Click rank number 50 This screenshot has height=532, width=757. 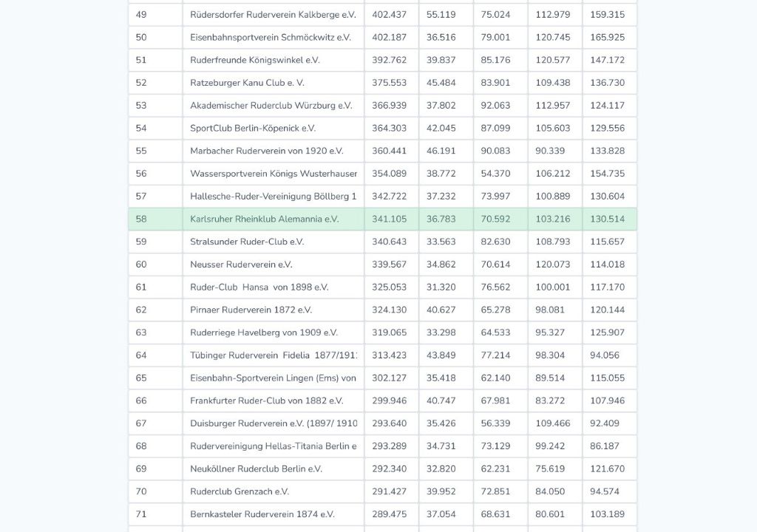pyautogui.click(x=141, y=37)
